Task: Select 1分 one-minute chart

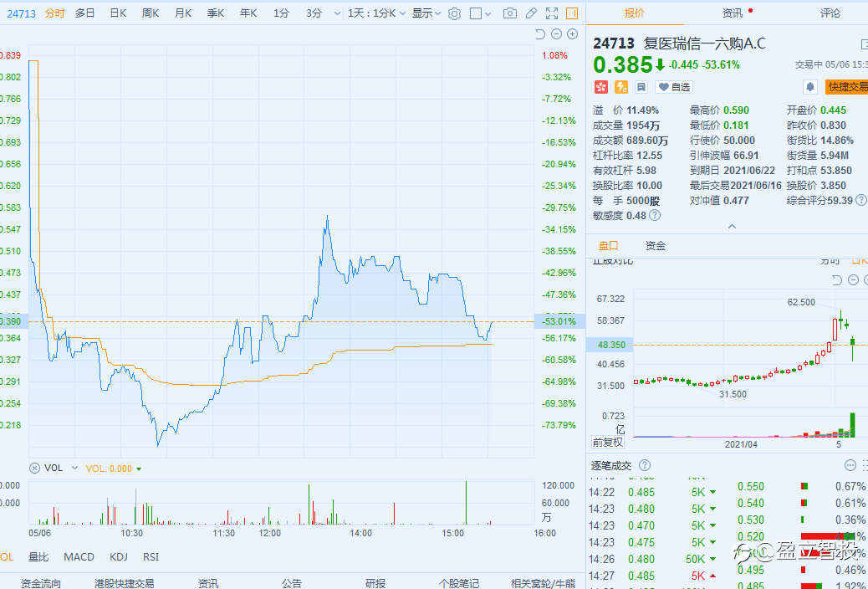Action: (281, 13)
